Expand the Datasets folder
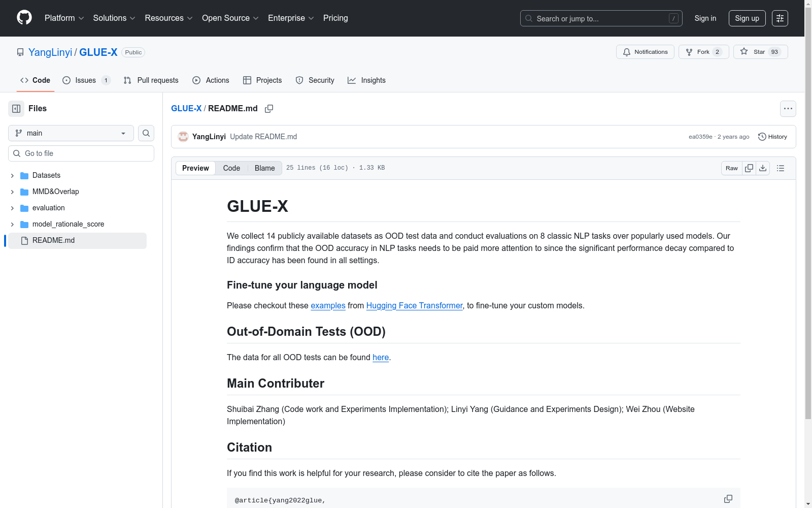Viewport: 812px width, 508px height. pyautogui.click(x=12, y=176)
